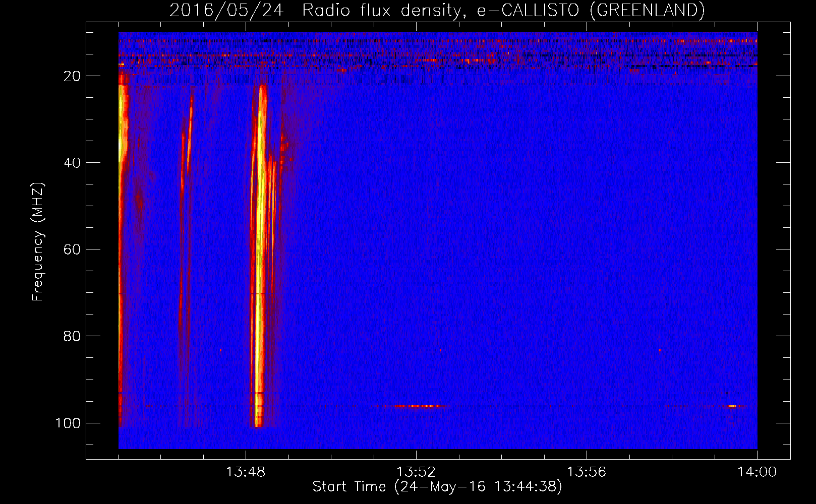Click the 13:52 time tick label
Image resolution: width=816 pixels, height=504 pixels.
416,472
